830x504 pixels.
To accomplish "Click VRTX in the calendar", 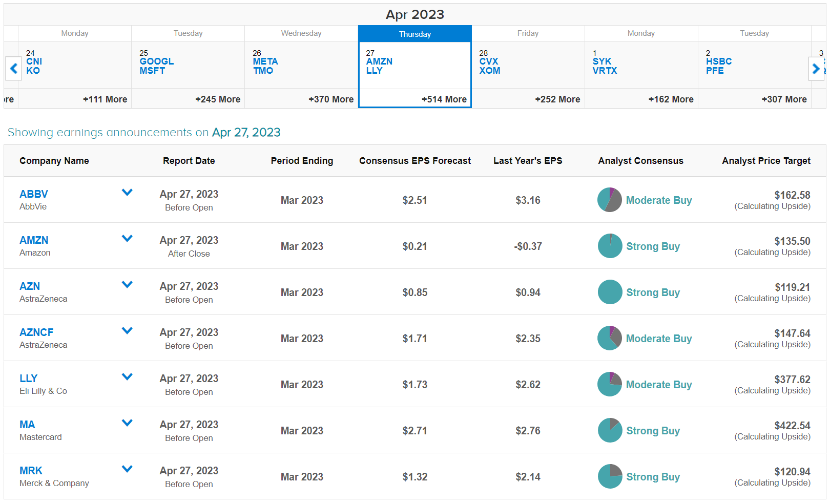I will pos(605,71).
